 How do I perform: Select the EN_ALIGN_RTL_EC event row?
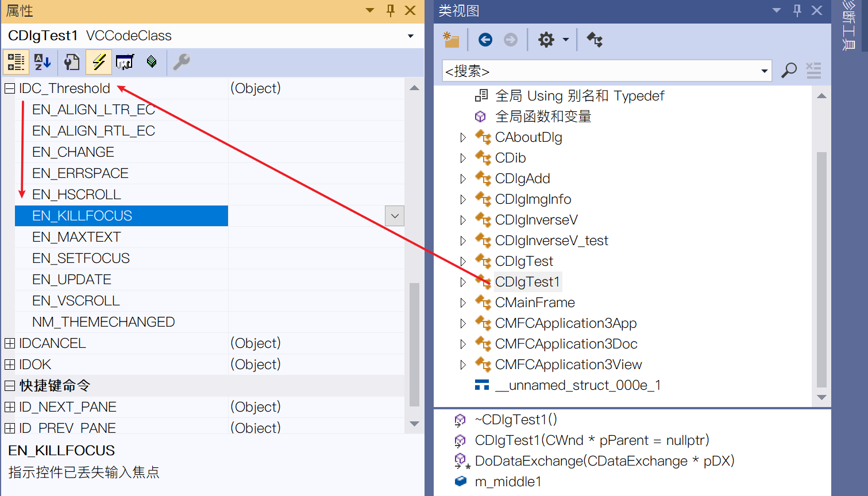coord(210,131)
